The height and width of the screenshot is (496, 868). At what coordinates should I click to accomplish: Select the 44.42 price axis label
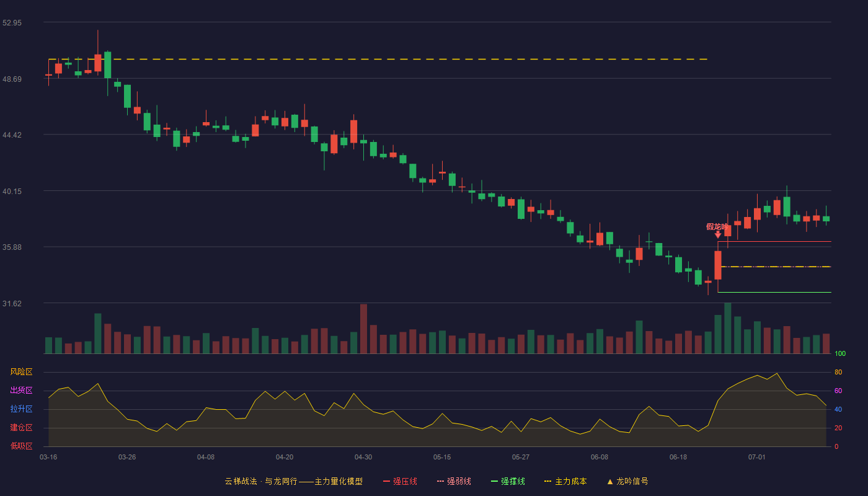(12, 135)
